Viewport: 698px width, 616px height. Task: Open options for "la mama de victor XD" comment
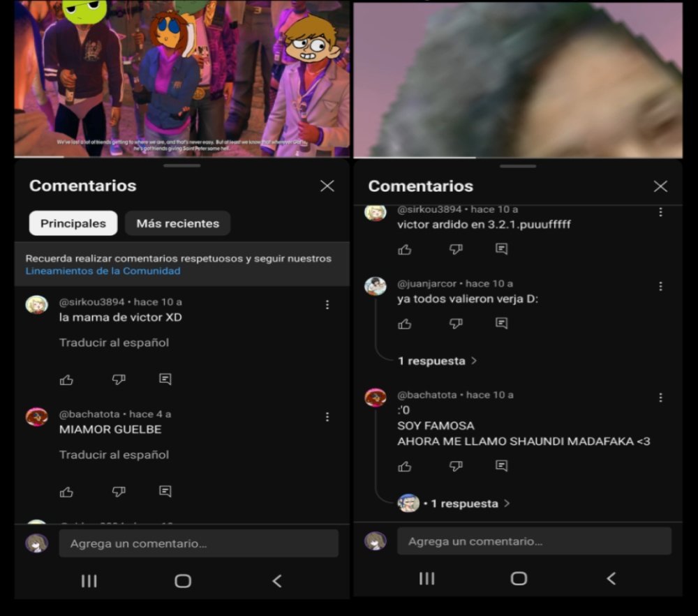(327, 305)
